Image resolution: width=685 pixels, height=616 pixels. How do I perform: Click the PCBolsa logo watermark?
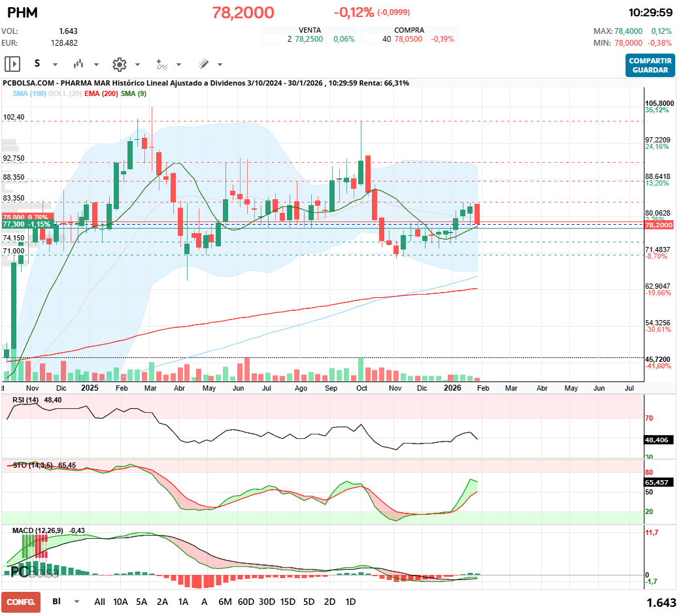click(35, 572)
